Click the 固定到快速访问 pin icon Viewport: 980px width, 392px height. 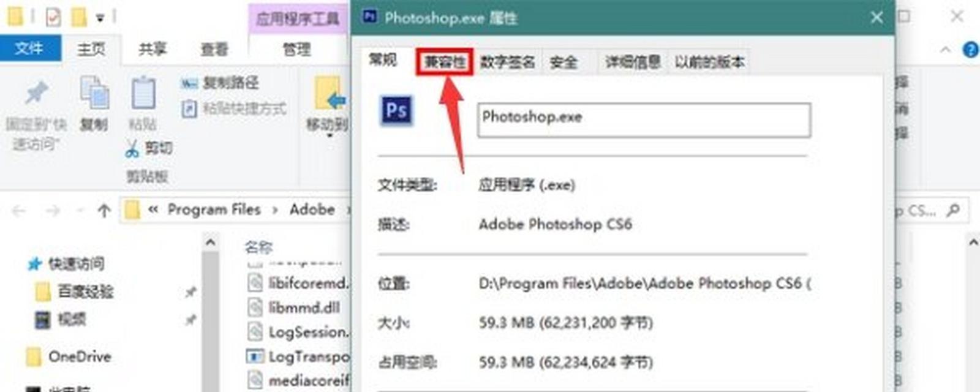(x=37, y=93)
